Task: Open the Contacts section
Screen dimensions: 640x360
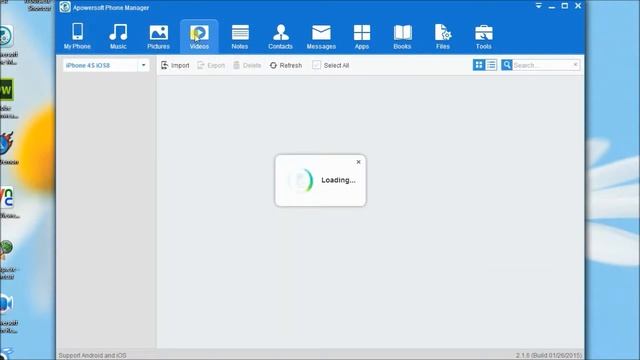Action: (x=280, y=36)
